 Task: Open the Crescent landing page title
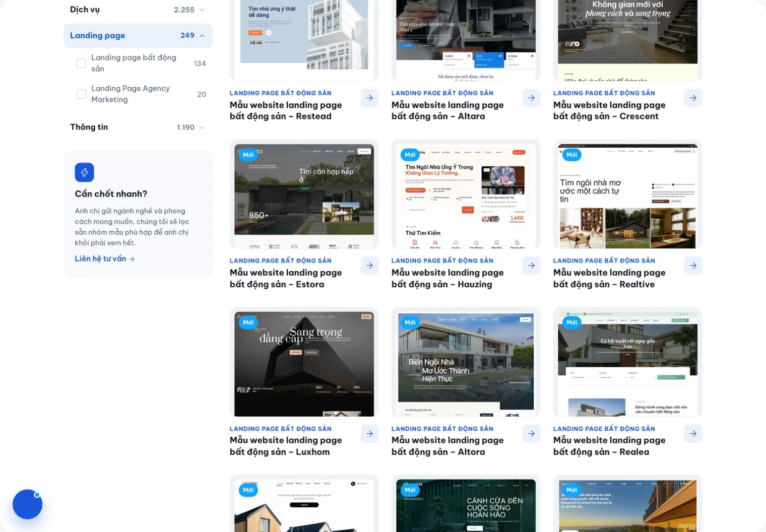coord(609,110)
